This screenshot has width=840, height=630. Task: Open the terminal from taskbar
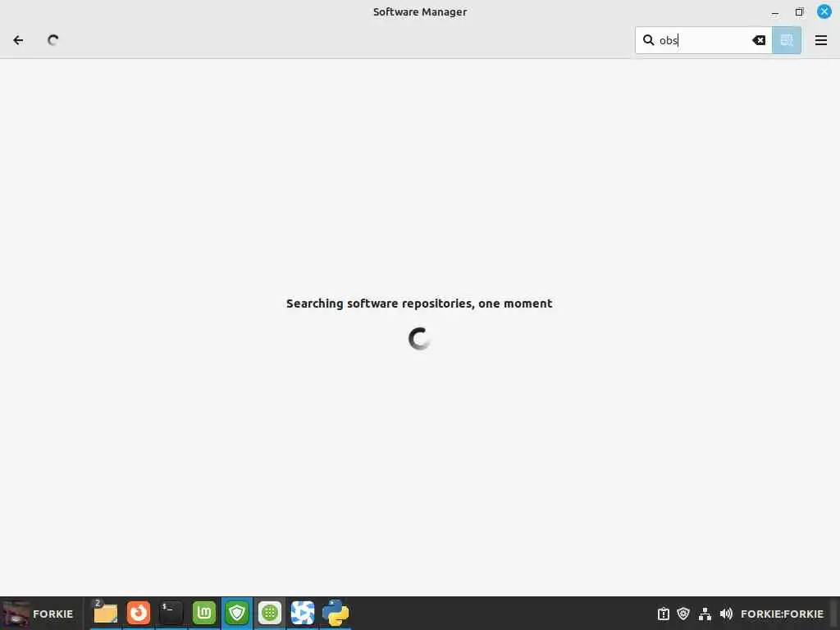click(x=171, y=614)
